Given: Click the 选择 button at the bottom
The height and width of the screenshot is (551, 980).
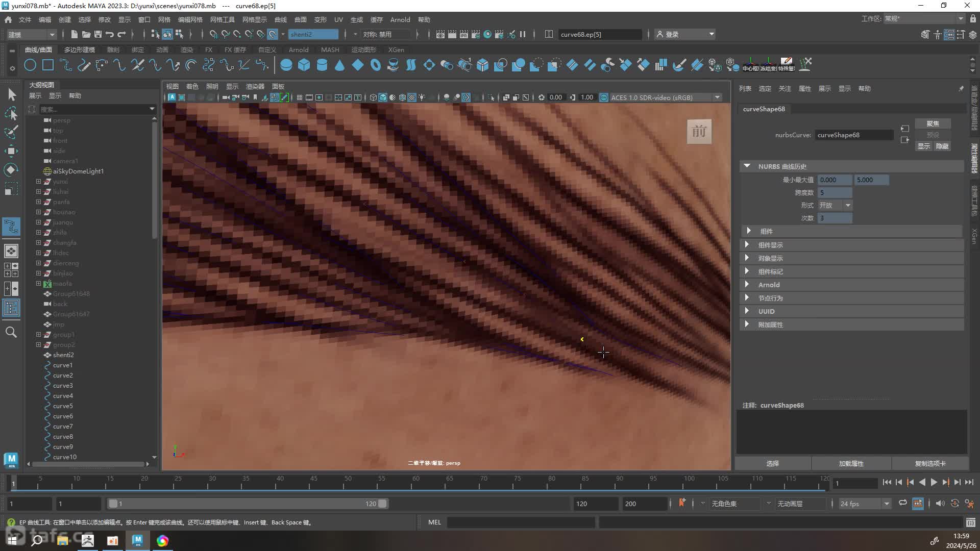Looking at the screenshot, I should (x=773, y=463).
